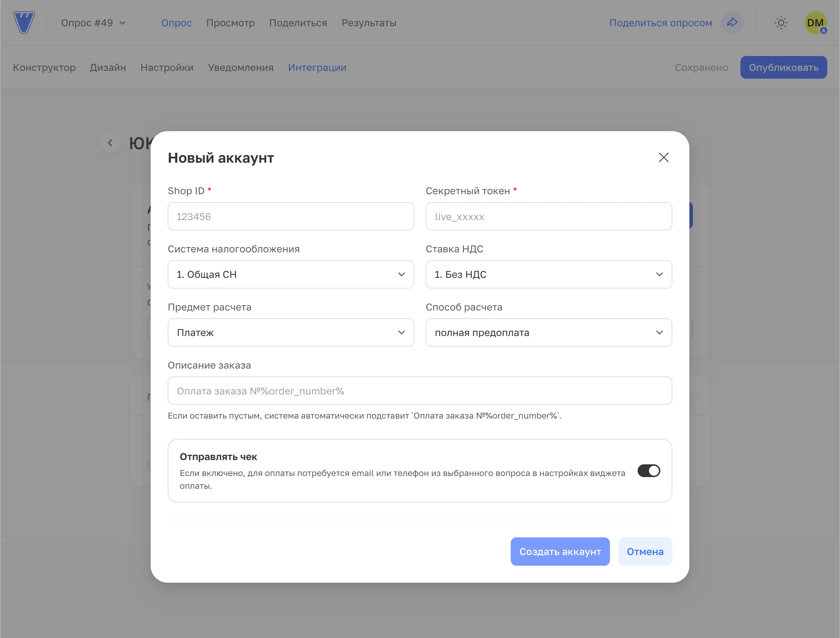Open Система налогообложения dropdown
This screenshot has width=840, height=638.
(x=291, y=275)
